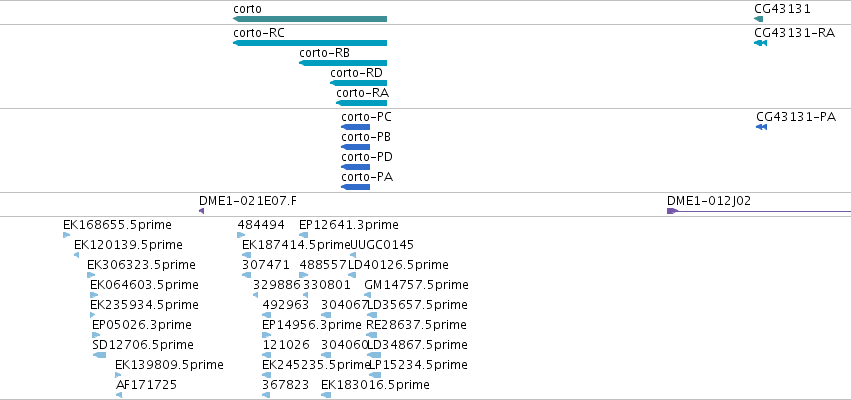
Task: Select the EP12641.3prime feature glyph
Action: (303, 235)
